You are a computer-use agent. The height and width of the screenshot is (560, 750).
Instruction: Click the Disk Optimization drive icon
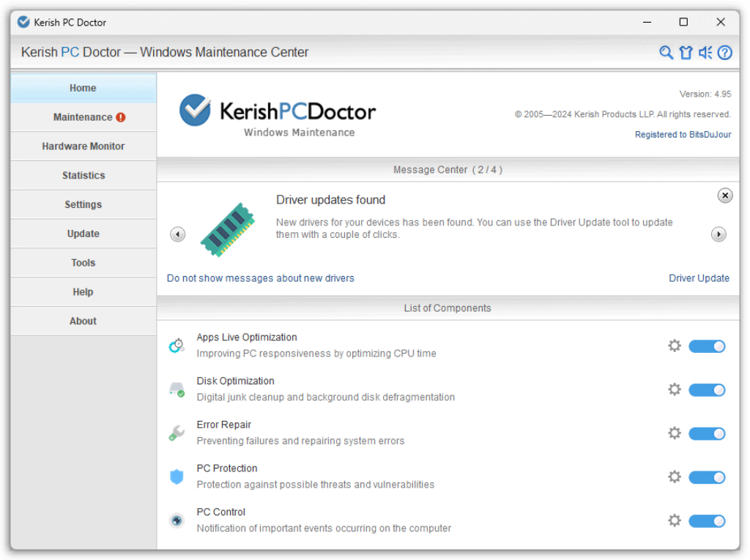[177, 389]
